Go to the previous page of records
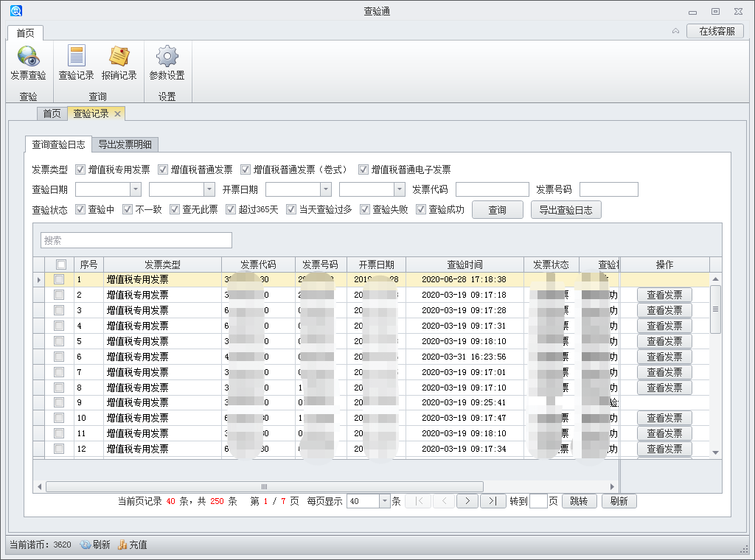The image size is (755, 560). 444,501
